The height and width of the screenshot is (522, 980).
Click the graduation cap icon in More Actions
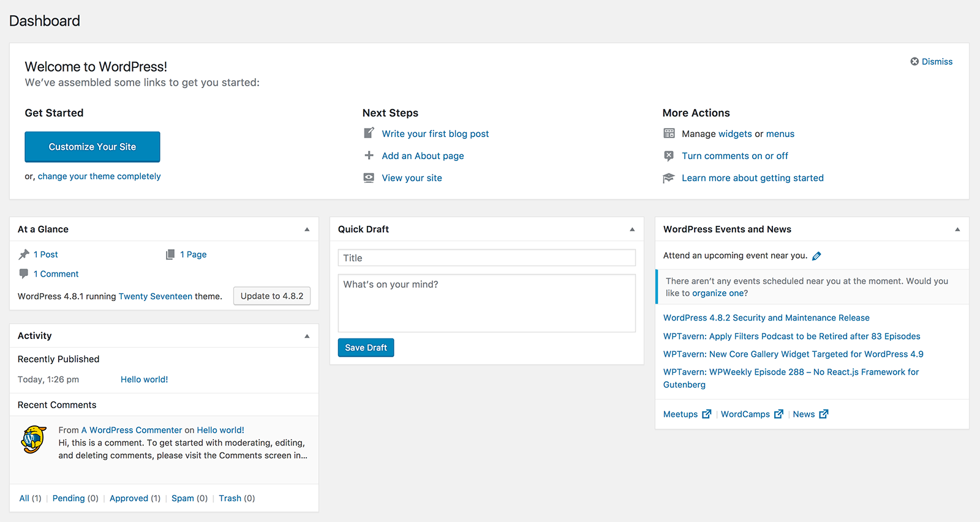(669, 178)
